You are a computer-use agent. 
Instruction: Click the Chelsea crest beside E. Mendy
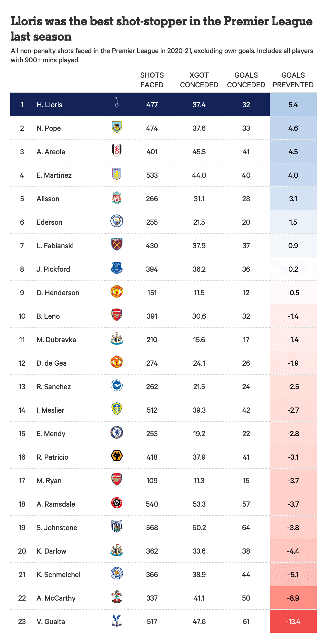(x=117, y=433)
